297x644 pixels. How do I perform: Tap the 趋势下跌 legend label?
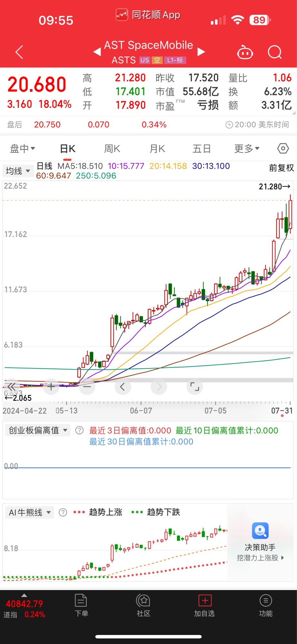pos(163,512)
